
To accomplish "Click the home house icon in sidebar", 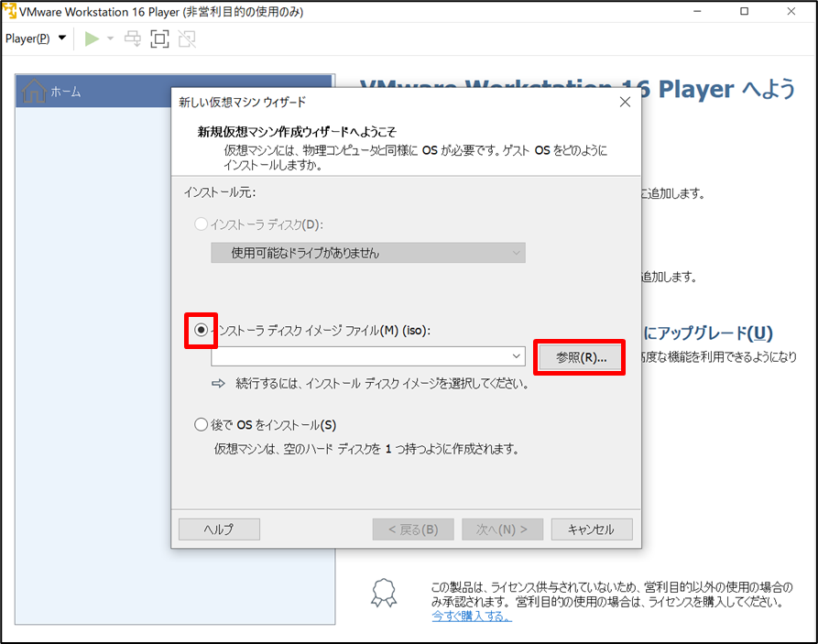I will coord(35,91).
